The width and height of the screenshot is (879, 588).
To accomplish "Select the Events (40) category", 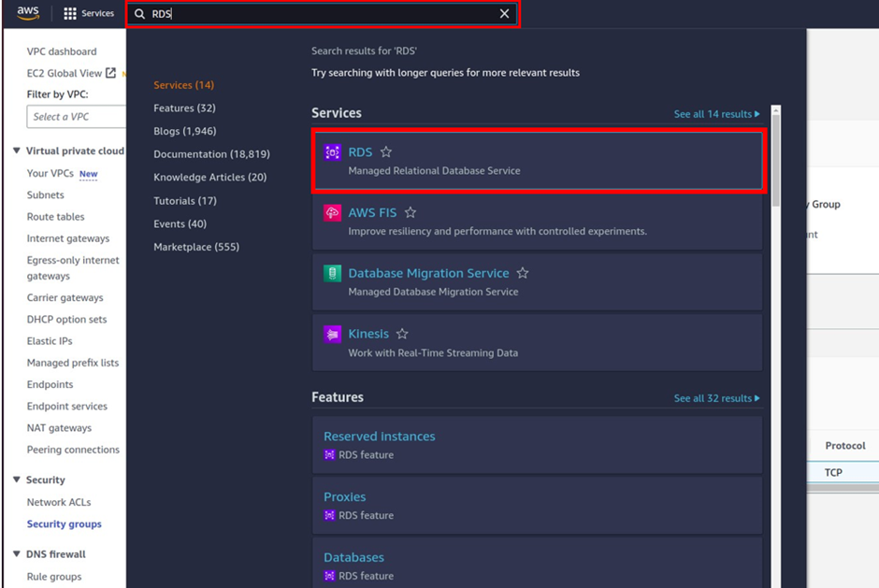I will point(180,223).
